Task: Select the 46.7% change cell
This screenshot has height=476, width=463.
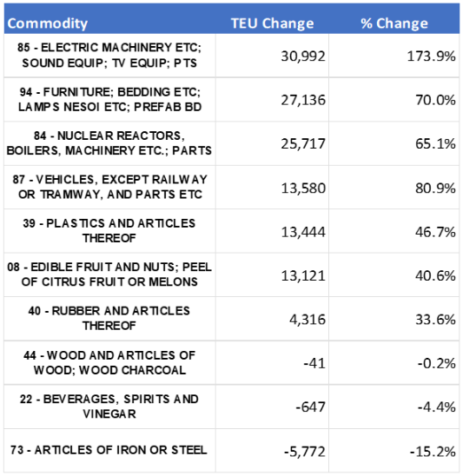Action: (394, 231)
